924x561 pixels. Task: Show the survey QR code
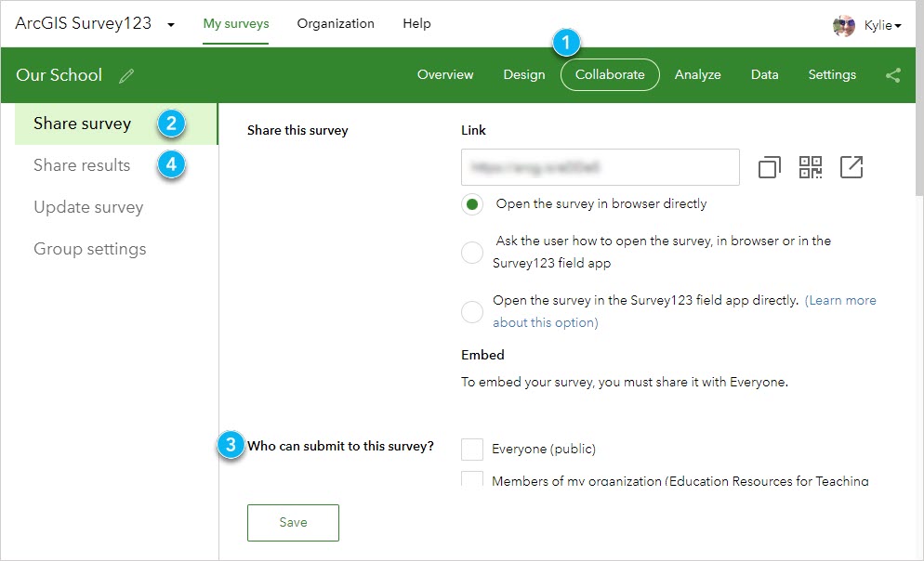point(810,166)
